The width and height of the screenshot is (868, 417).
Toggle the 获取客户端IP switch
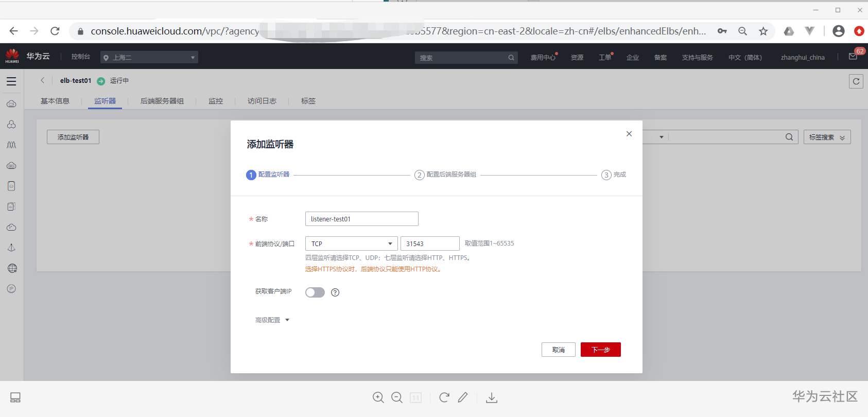coord(315,292)
